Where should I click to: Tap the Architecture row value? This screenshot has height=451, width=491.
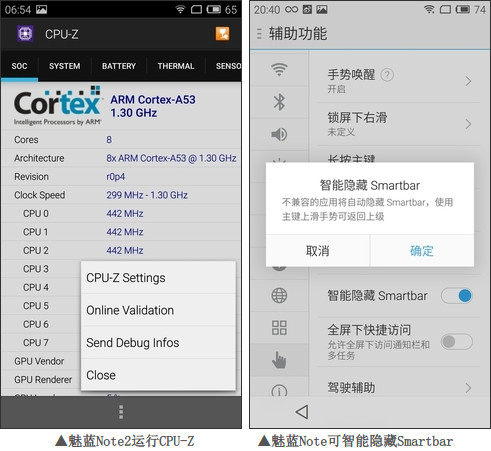click(171, 158)
